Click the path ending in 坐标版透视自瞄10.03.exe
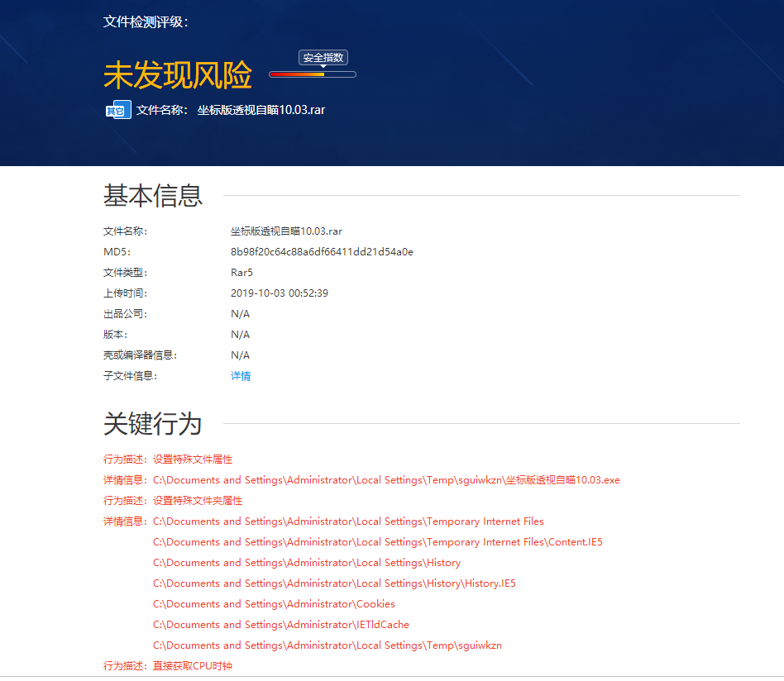The height and width of the screenshot is (681, 784). tap(386, 480)
